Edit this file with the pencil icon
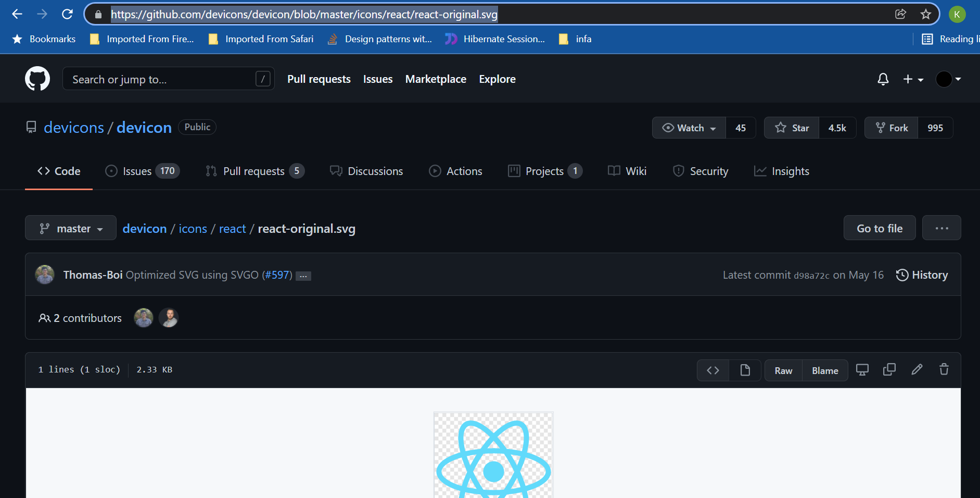 tap(917, 370)
